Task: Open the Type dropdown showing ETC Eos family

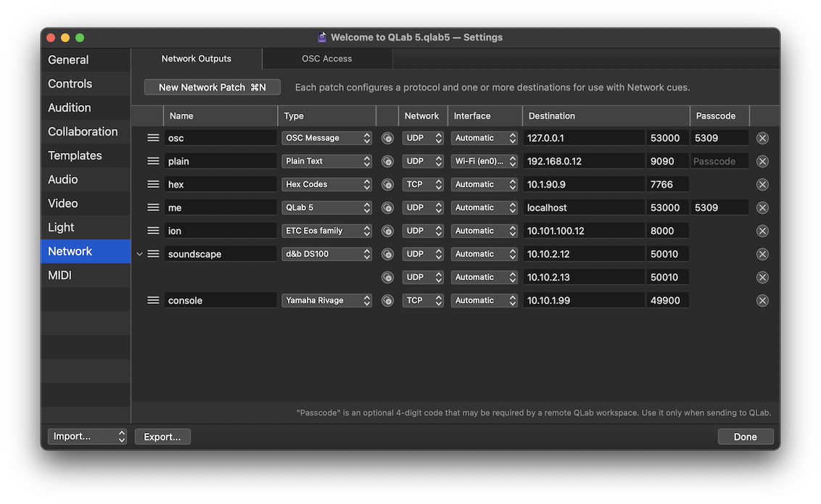Action: tap(326, 230)
